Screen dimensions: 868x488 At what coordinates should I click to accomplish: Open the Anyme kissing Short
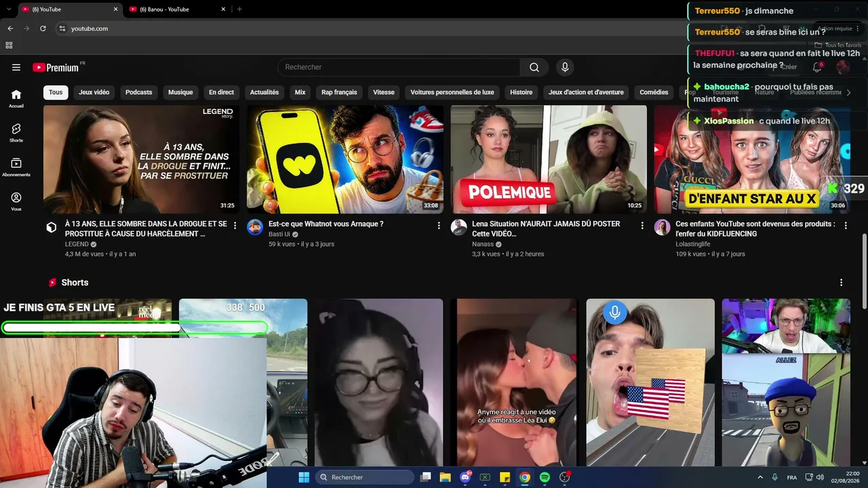514,383
